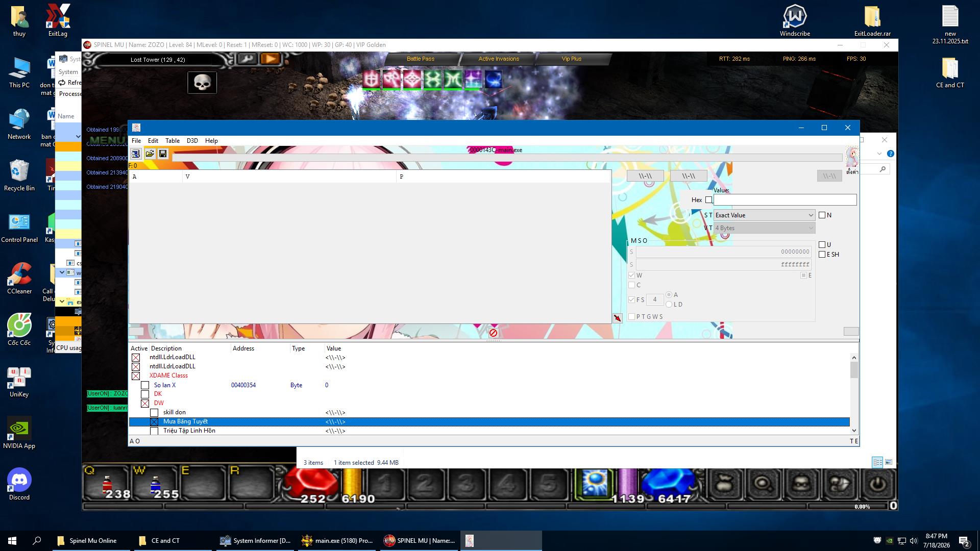
Task: Uncheck the DW group active box
Action: tap(145, 404)
